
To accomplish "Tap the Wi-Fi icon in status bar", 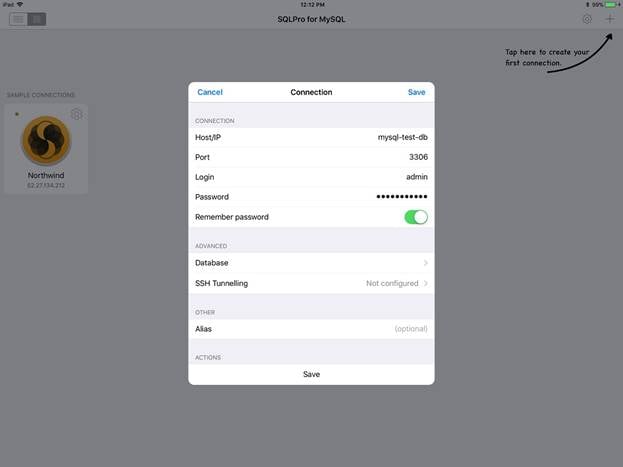I will 20,4.
